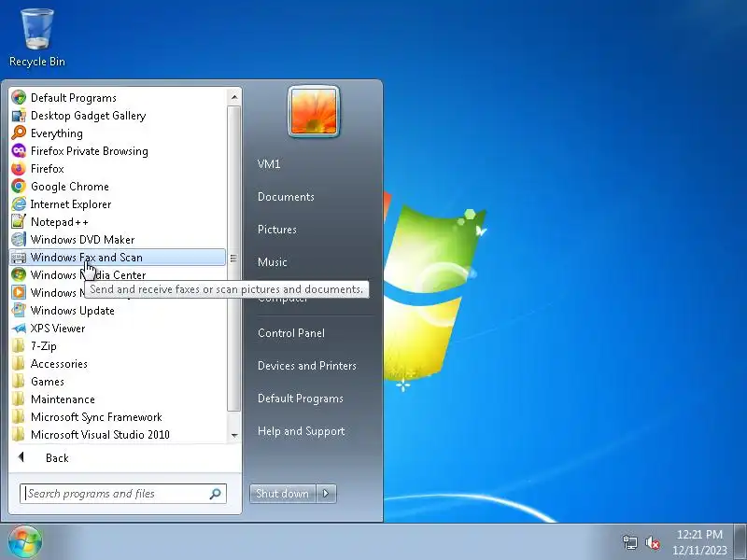Open Windows Media Center icon

coord(19,274)
